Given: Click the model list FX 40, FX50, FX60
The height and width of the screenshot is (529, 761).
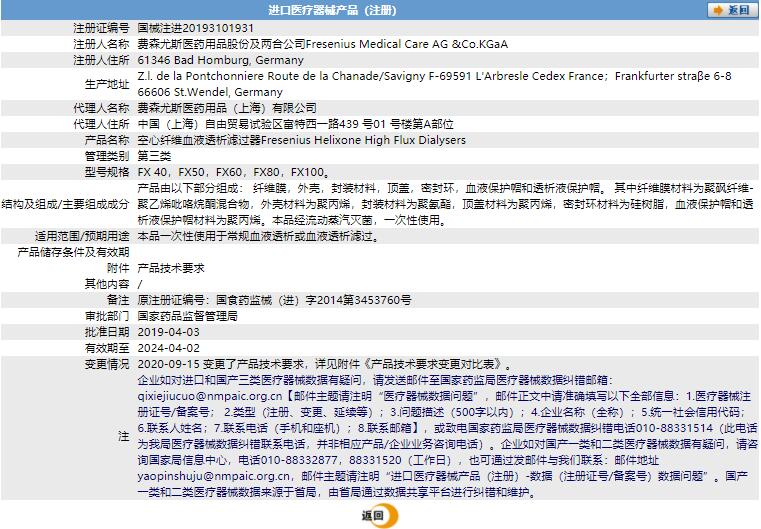Looking at the screenshot, I should 234,172.
